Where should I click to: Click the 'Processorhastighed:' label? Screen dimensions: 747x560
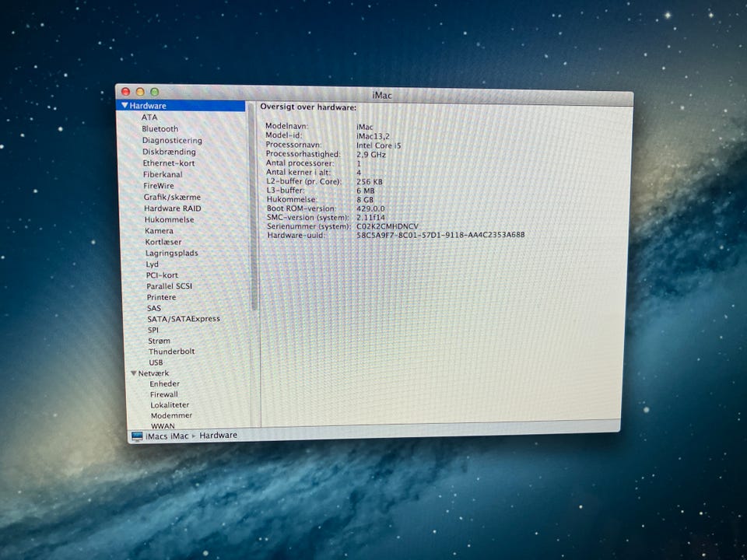pyautogui.click(x=303, y=154)
